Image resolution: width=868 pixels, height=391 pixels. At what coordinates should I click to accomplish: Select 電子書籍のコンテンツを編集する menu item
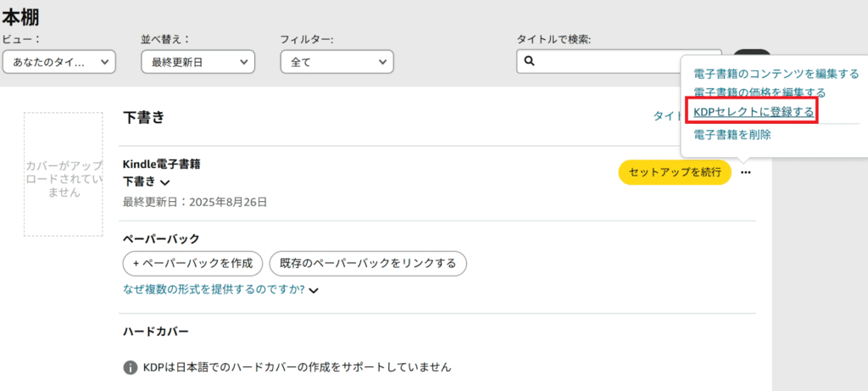pos(776,74)
